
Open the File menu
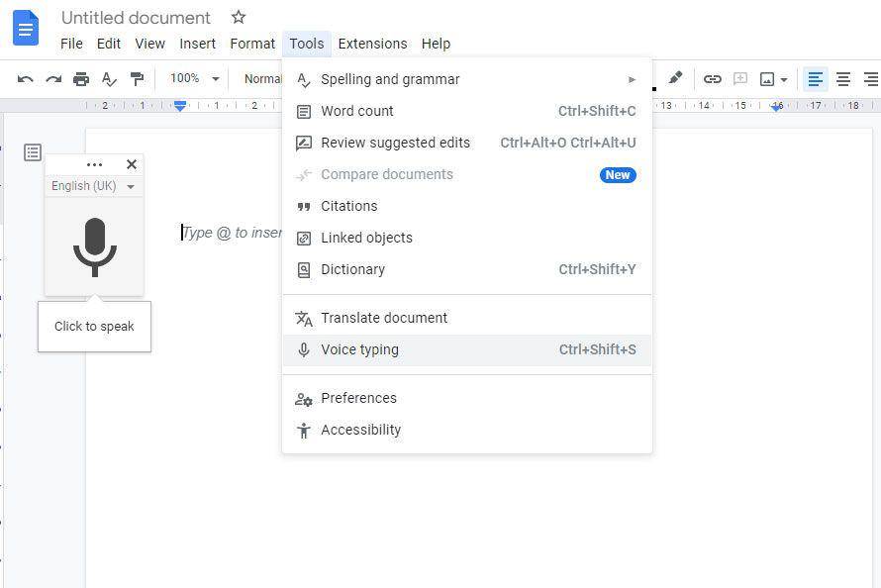tap(71, 44)
